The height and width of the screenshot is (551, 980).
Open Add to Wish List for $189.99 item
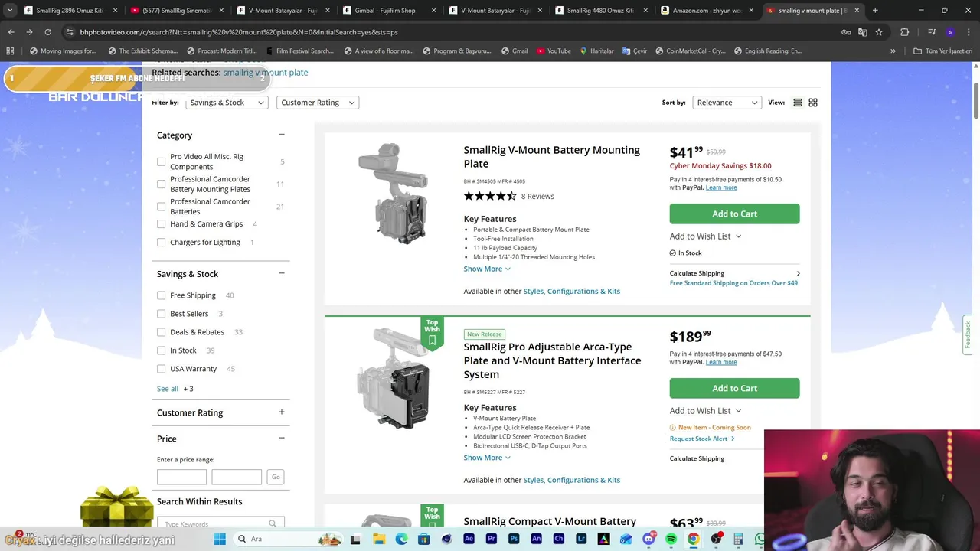(705, 411)
